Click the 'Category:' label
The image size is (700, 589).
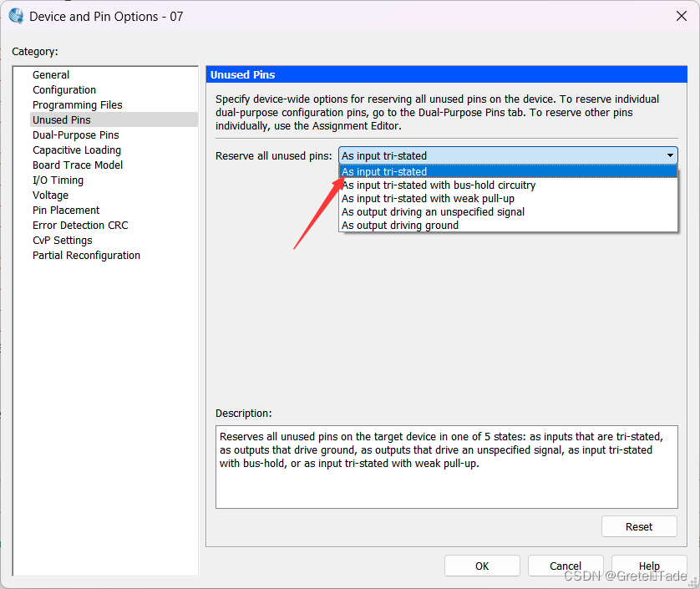(35, 52)
